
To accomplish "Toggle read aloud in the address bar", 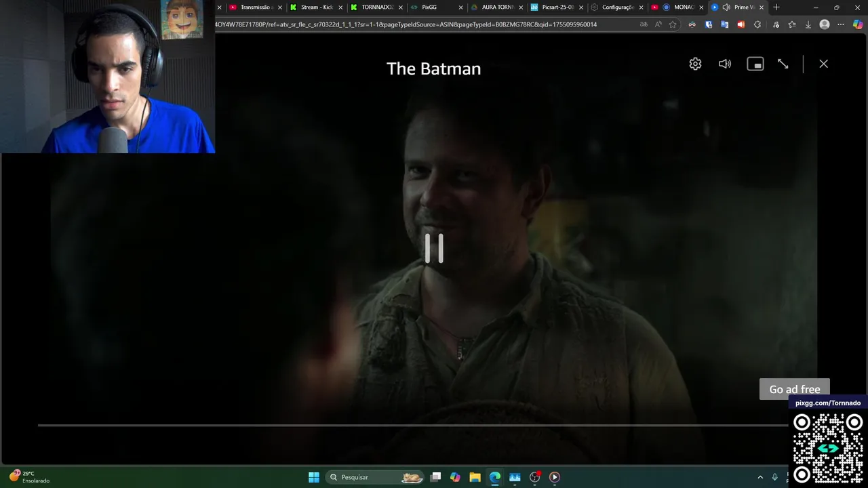I will coord(658,24).
